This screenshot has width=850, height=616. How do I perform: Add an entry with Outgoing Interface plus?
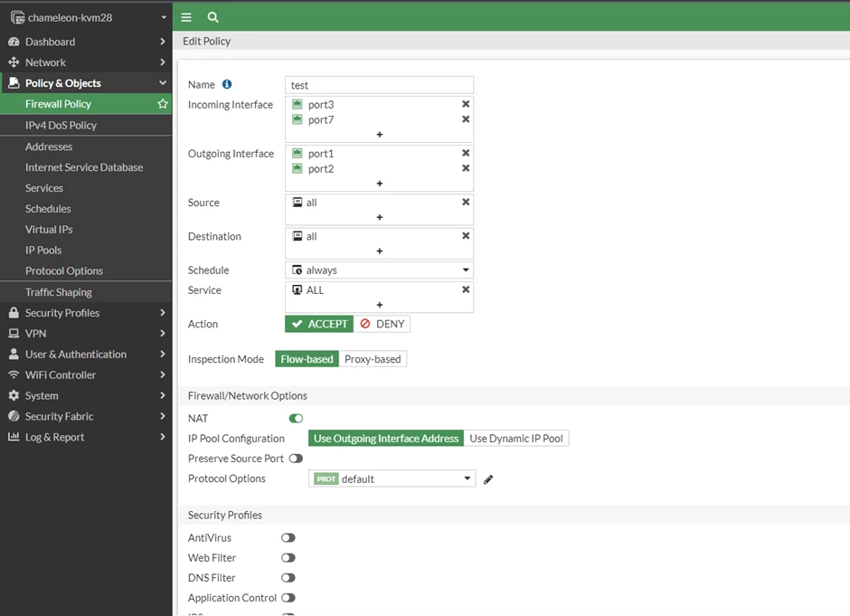(x=380, y=184)
